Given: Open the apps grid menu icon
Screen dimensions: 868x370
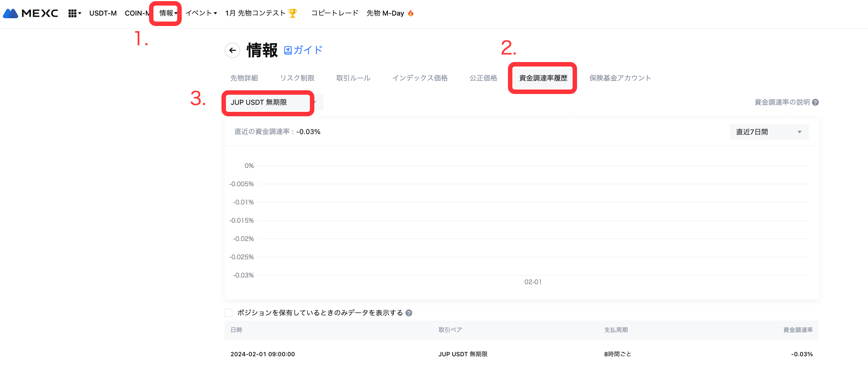Looking at the screenshot, I should (72, 13).
